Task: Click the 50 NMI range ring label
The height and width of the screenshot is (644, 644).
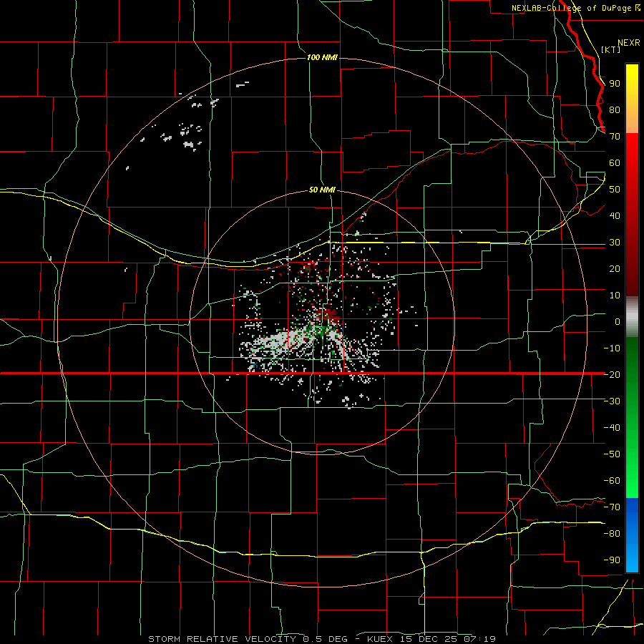Action: 322,190
